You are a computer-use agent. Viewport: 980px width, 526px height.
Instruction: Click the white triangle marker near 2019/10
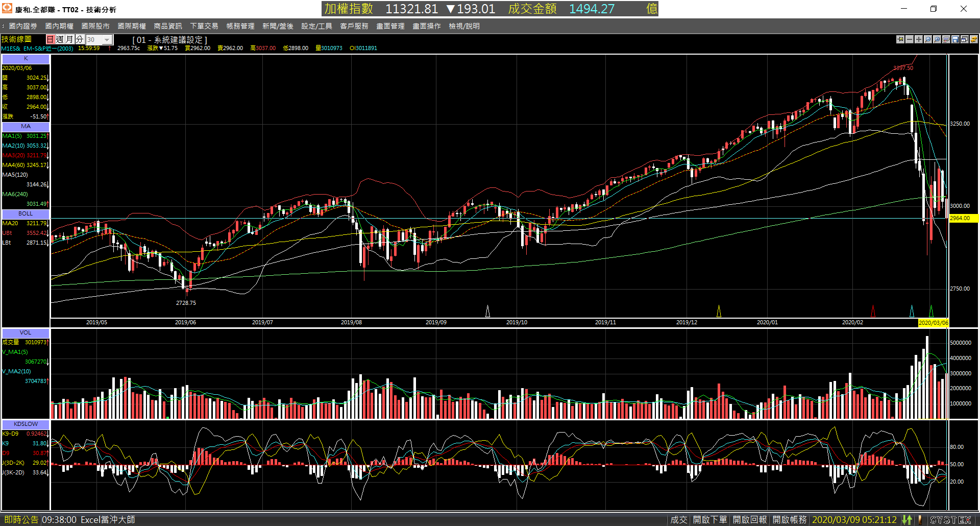click(487, 311)
